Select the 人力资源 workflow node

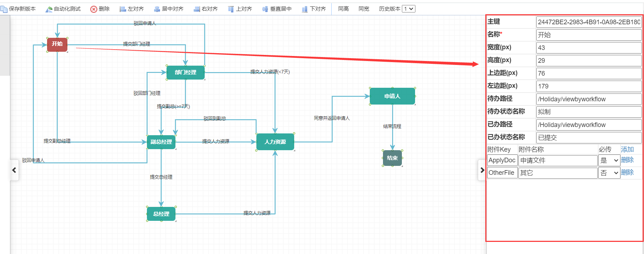(275, 142)
